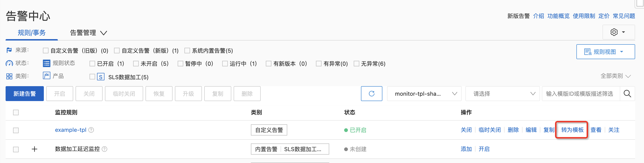Viewport: 644px width, 163px height.
Task: Click the 规则视图 view icon
Action: coord(588,52)
